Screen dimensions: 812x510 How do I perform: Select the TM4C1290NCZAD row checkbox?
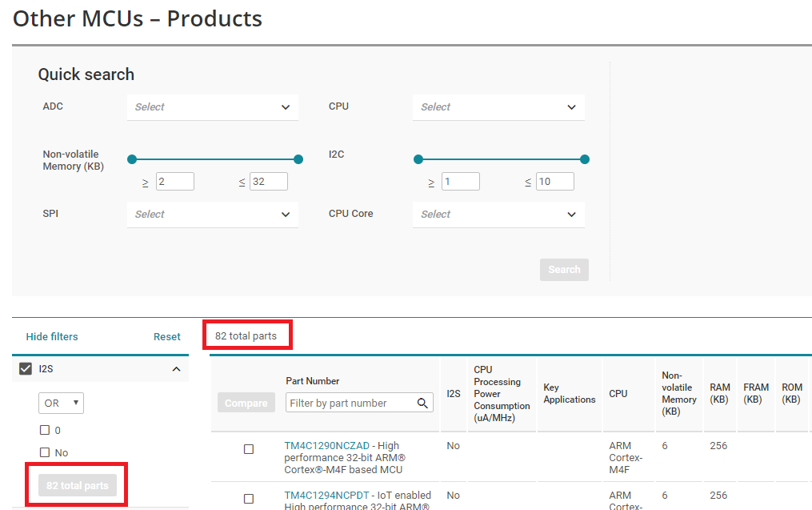click(249, 449)
